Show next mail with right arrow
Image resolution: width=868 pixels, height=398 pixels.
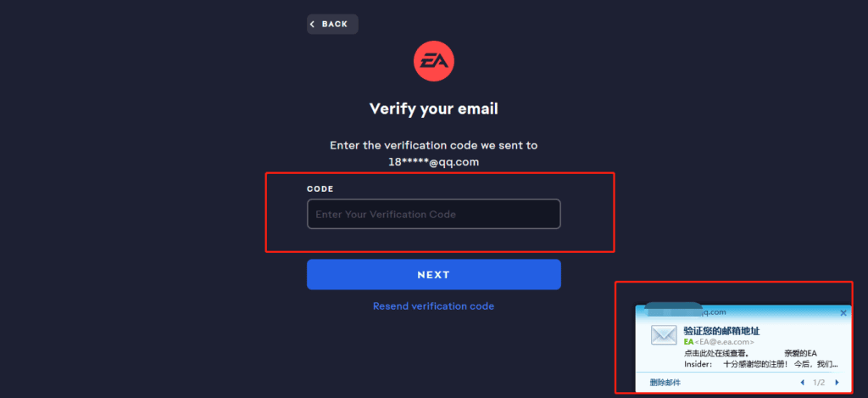click(837, 383)
